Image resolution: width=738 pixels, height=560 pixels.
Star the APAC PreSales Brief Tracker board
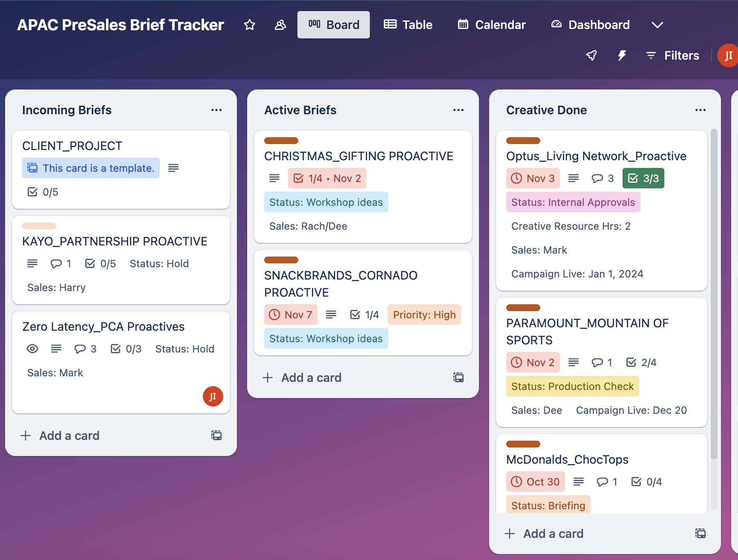(250, 25)
